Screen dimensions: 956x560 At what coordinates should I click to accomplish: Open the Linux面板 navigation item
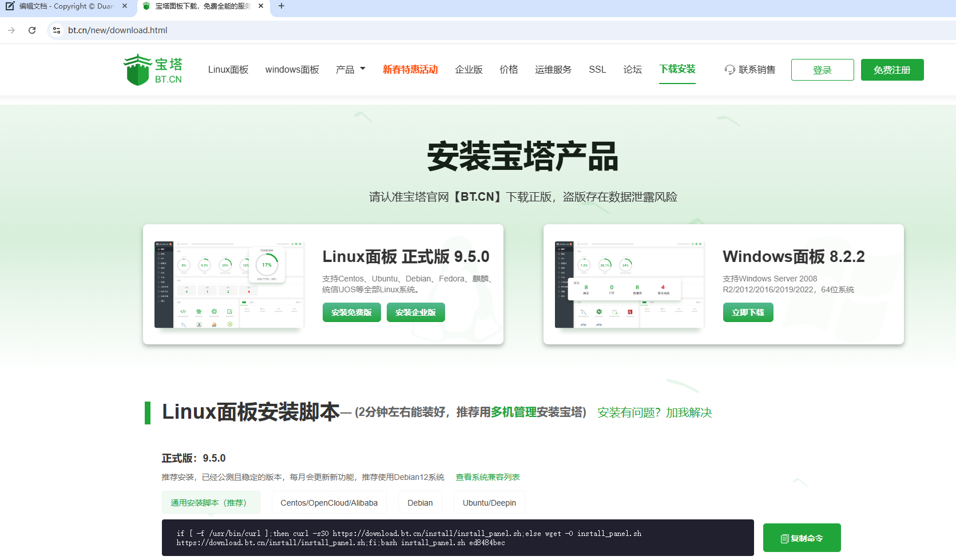[228, 70]
